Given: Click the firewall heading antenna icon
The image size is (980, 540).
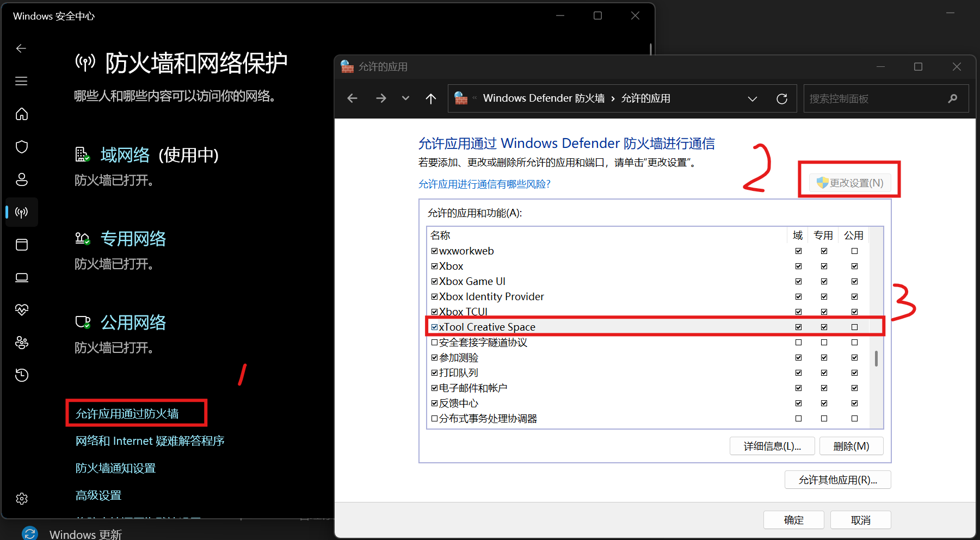Looking at the screenshot, I should (x=85, y=63).
